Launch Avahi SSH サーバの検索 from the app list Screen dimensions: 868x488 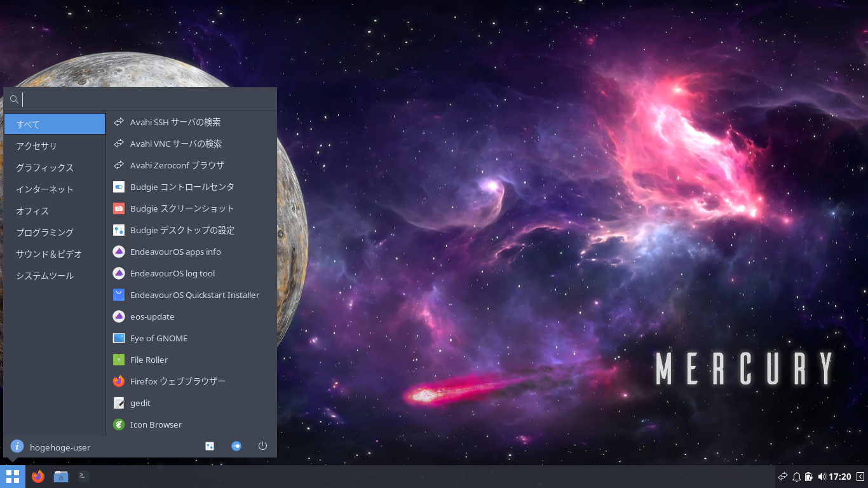[191, 122]
